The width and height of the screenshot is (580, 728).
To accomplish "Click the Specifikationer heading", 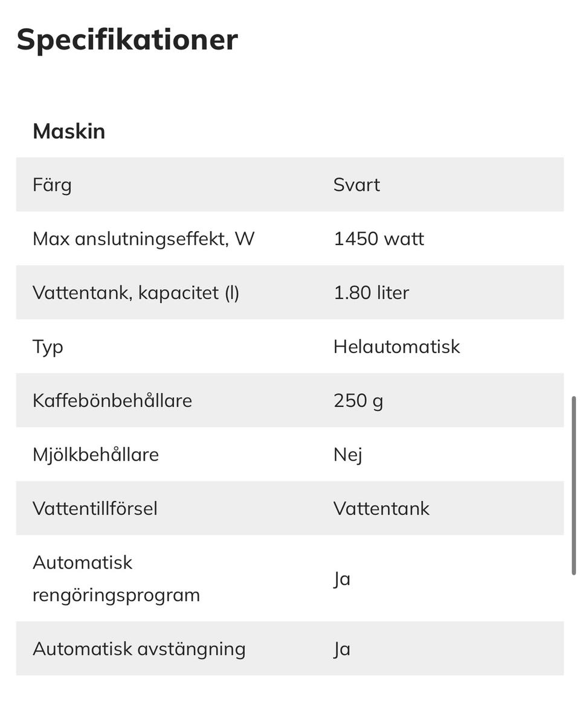I will 127,40.
